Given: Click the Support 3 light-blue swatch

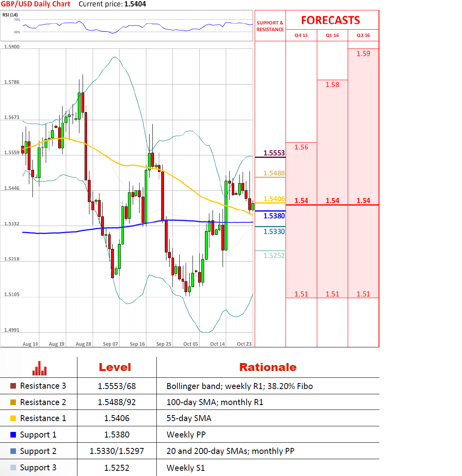Looking at the screenshot, I should (x=13, y=468).
